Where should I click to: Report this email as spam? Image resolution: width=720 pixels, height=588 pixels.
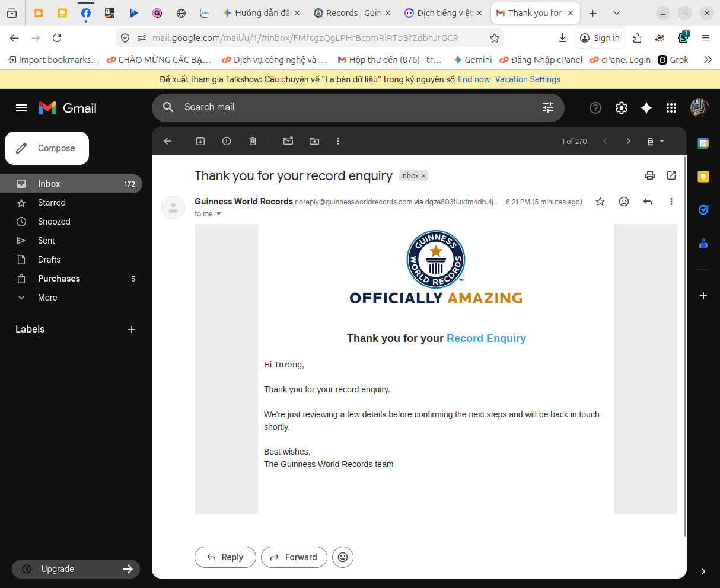click(227, 141)
